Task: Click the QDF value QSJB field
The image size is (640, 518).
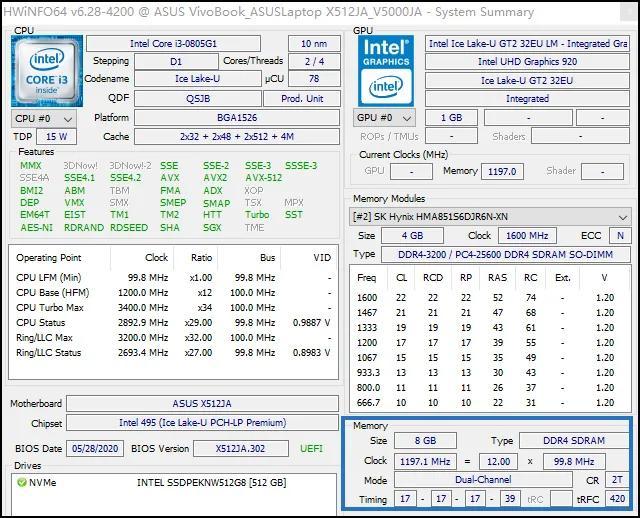Action: (x=198, y=99)
